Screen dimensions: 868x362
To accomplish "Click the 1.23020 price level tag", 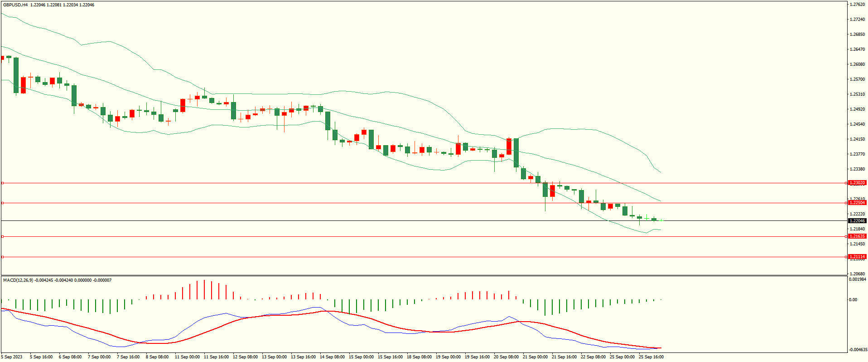I will pyautogui.click(x=857, y=183).
